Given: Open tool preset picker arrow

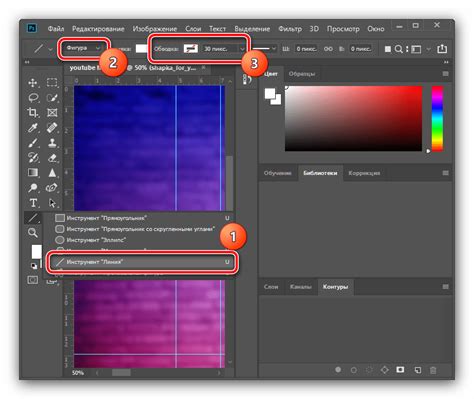Looking at the screenshot, I should pos(50,49).
